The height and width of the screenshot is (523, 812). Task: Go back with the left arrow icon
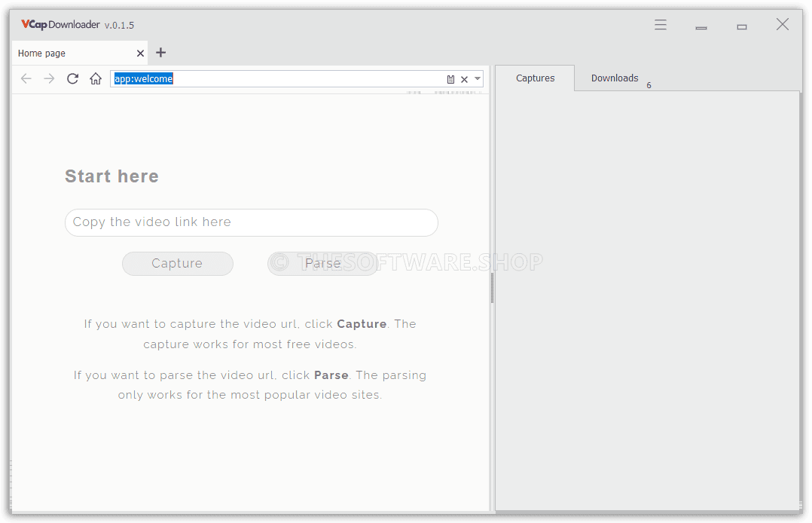point(26,79)
